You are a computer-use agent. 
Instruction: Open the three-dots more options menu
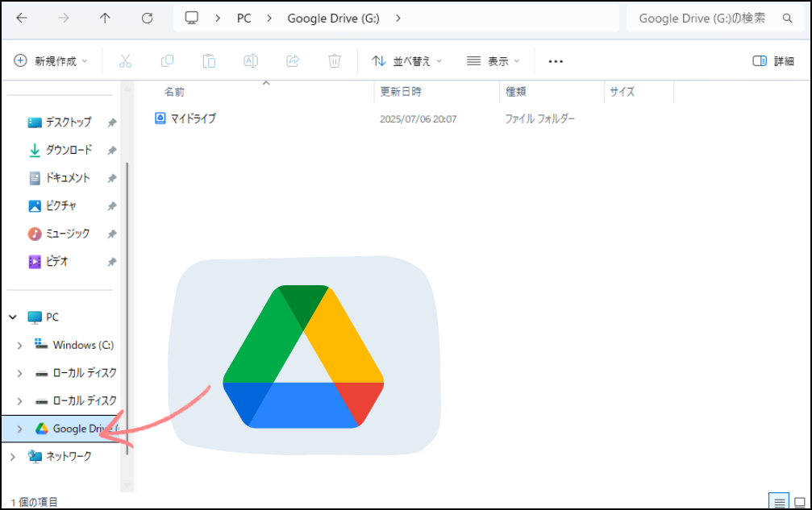click(556, 61)
